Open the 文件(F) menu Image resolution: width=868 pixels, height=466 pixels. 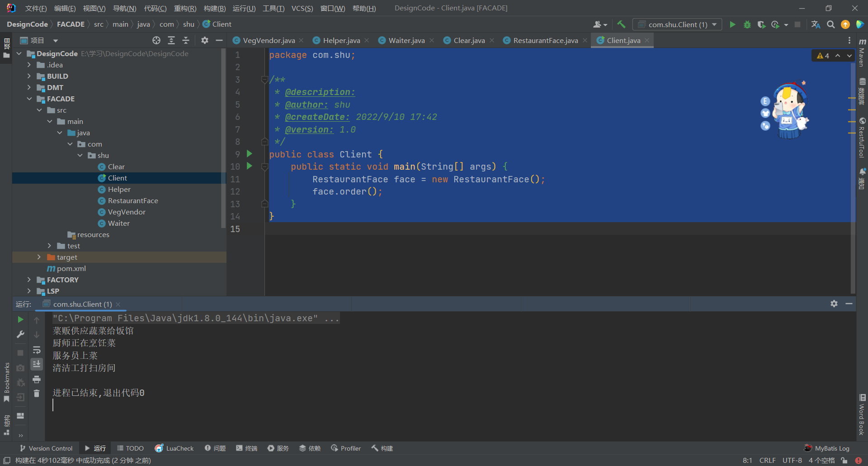tap(36, 8)
